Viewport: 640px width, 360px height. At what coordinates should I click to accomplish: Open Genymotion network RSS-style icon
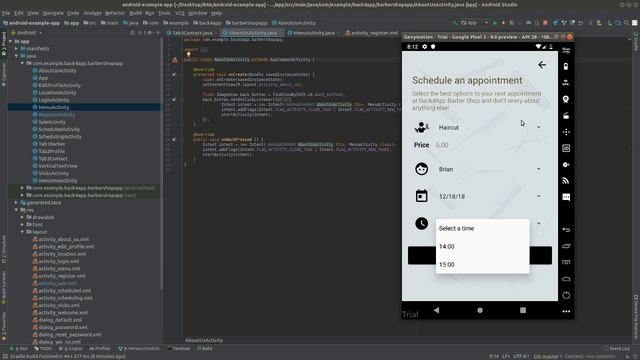[x=566, y=181]
